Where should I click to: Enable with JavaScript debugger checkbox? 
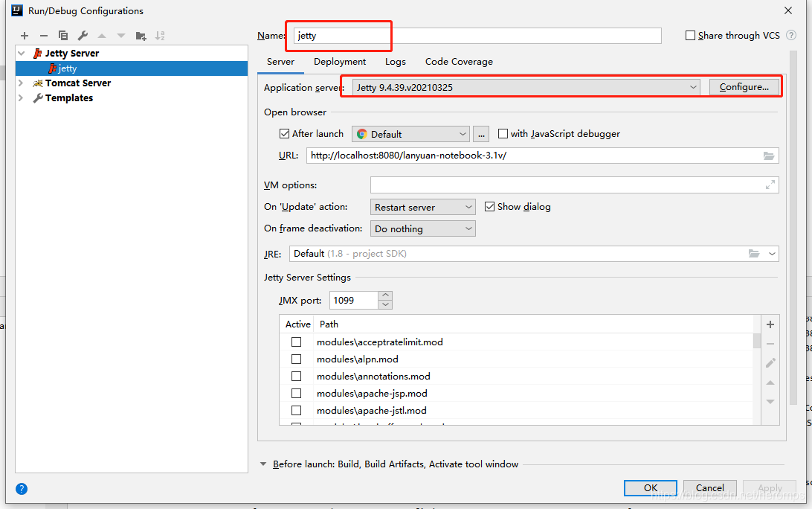pos(503,134)
